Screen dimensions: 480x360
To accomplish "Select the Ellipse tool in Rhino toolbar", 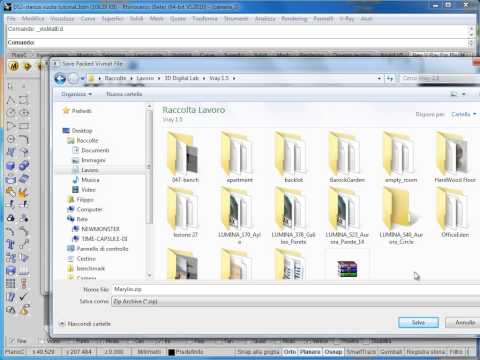I will coord(24,113).
